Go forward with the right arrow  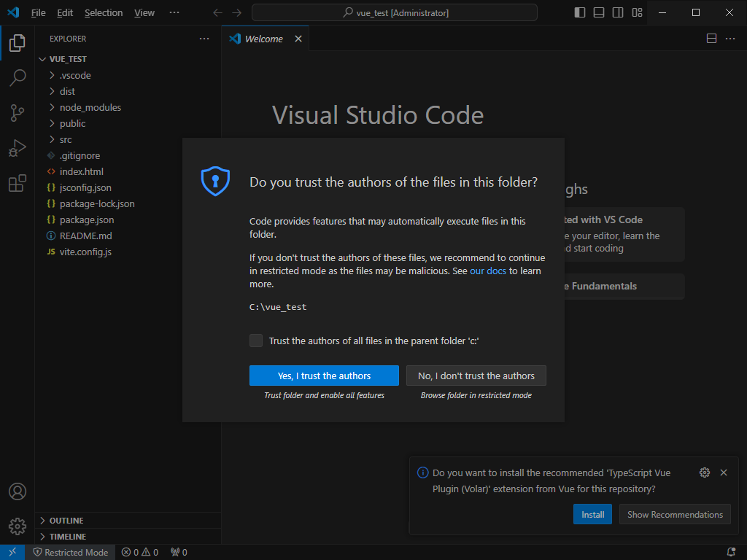coord(237,13)
